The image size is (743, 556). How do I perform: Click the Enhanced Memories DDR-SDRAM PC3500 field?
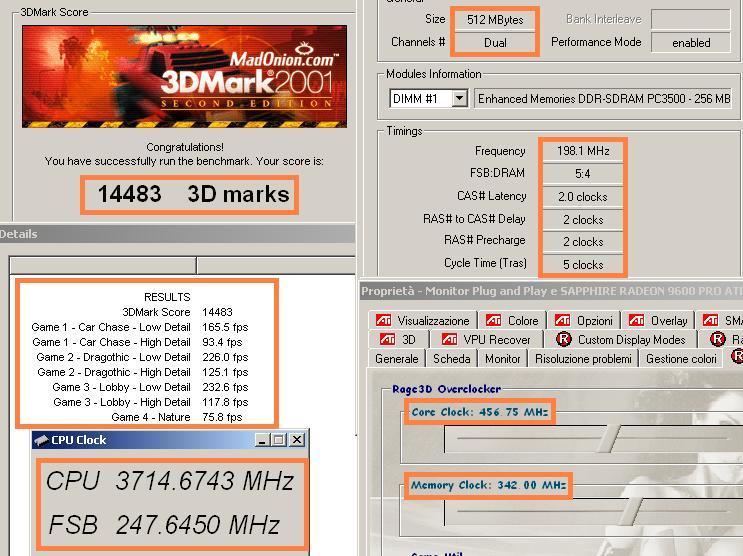(603, 99)
